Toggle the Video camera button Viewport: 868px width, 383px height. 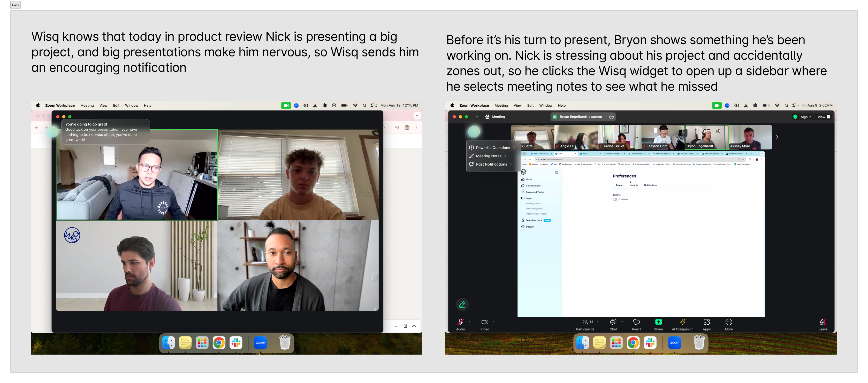click(485, 322)
